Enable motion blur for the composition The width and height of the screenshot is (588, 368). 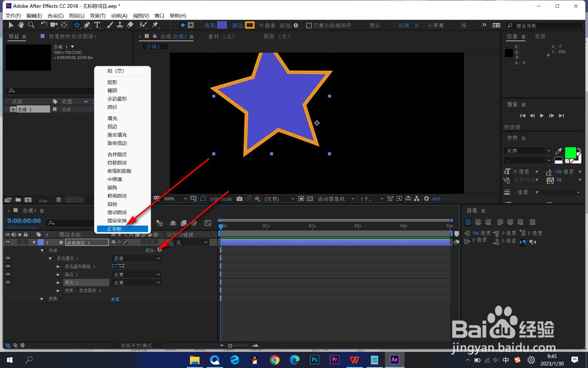pyautogui.click(x=194, y=223)
